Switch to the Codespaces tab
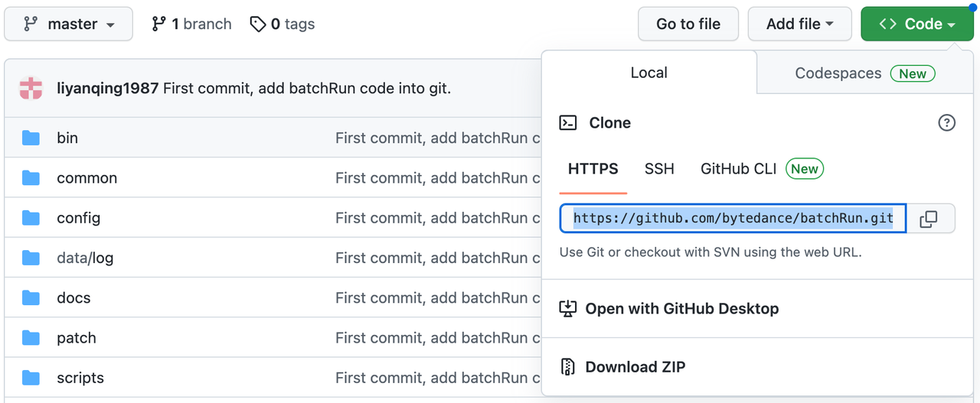Screen dimensions: 980x403 [864, 73]
